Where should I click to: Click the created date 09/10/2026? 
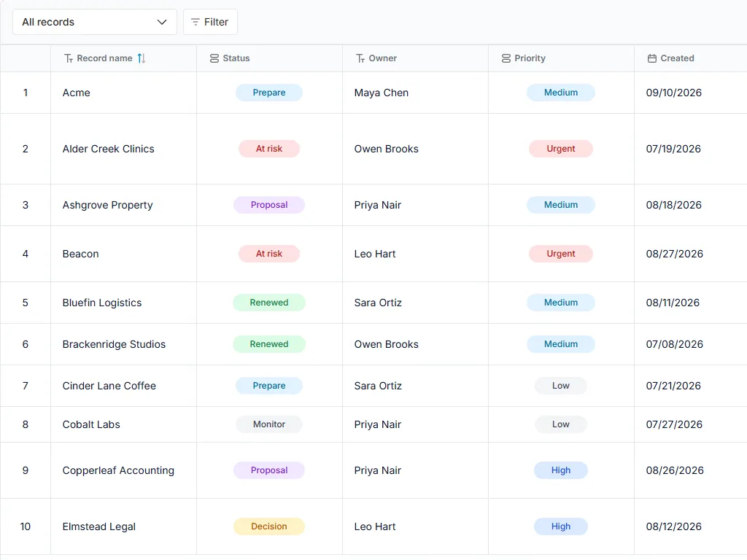point(673,93)
